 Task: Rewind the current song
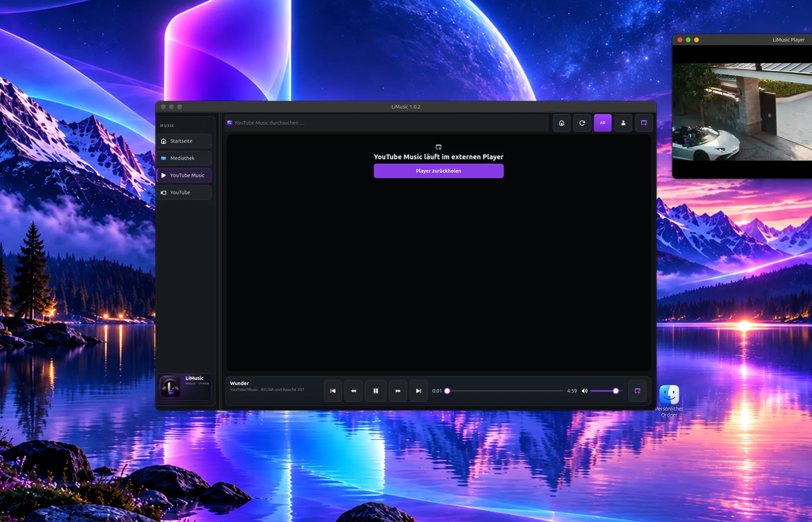point(353,391)
